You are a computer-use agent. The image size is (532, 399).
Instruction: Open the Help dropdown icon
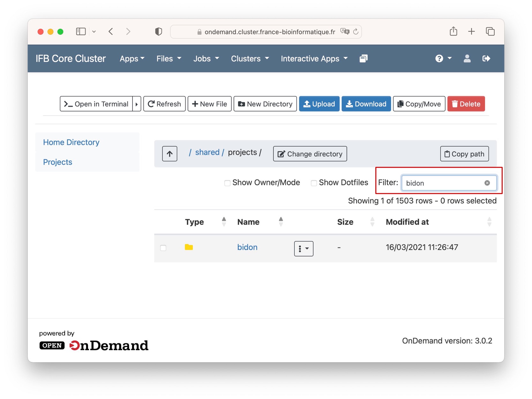[x=443, y=58]
